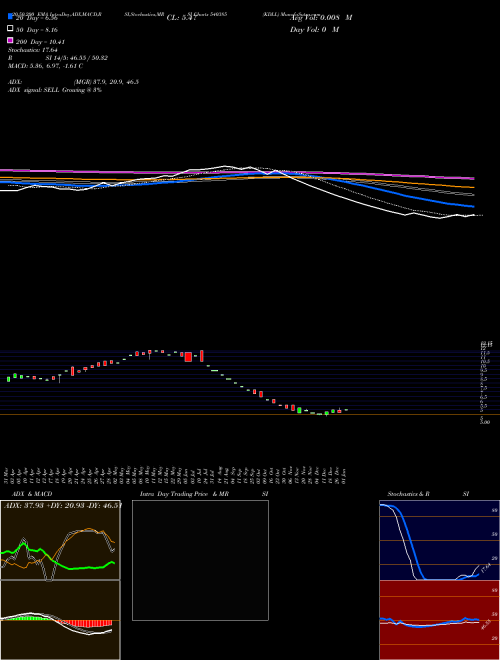
Task: Click 'Intra Day Trading Price & MR SI' title
Action: click(x=204, y=494)
